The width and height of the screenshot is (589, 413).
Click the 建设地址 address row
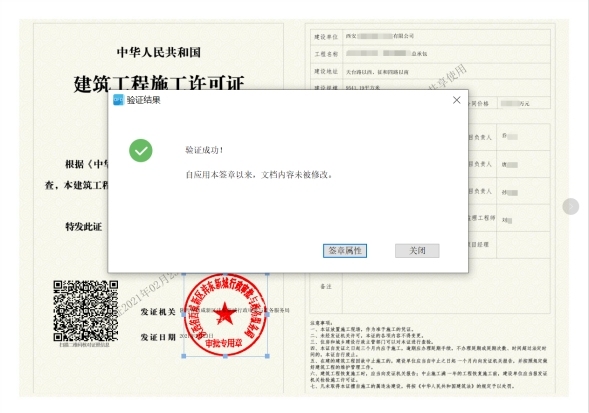(x=430, y=71)
